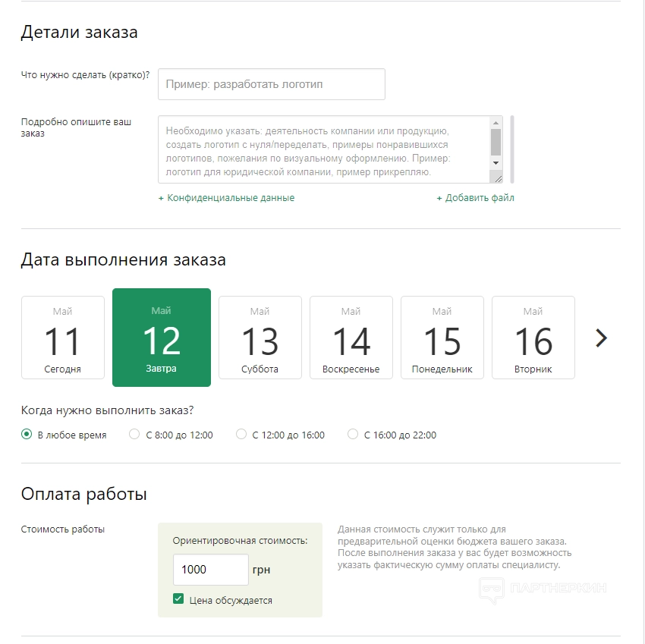Click the 'Когда нужно выполнить заказ?' question text
The height and width of the screenshot is (644, 645).
(107, 410)
